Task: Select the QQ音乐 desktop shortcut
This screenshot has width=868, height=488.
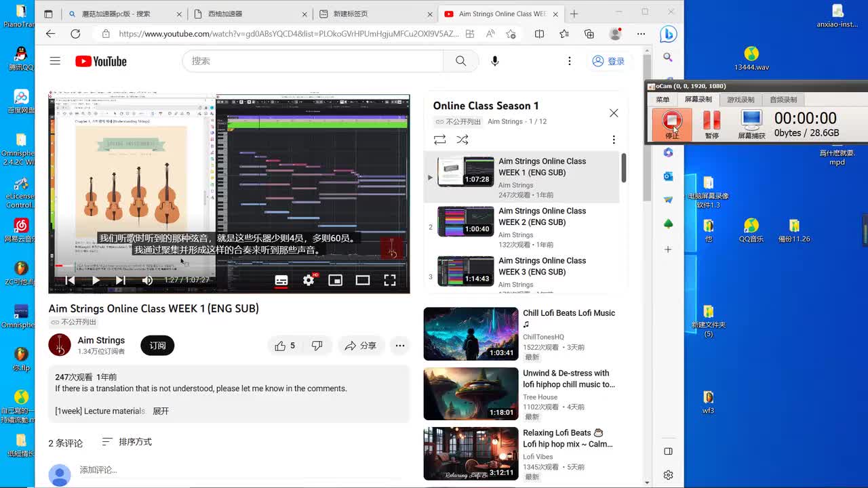Action: pyautogui.click(x=751, y=230)
